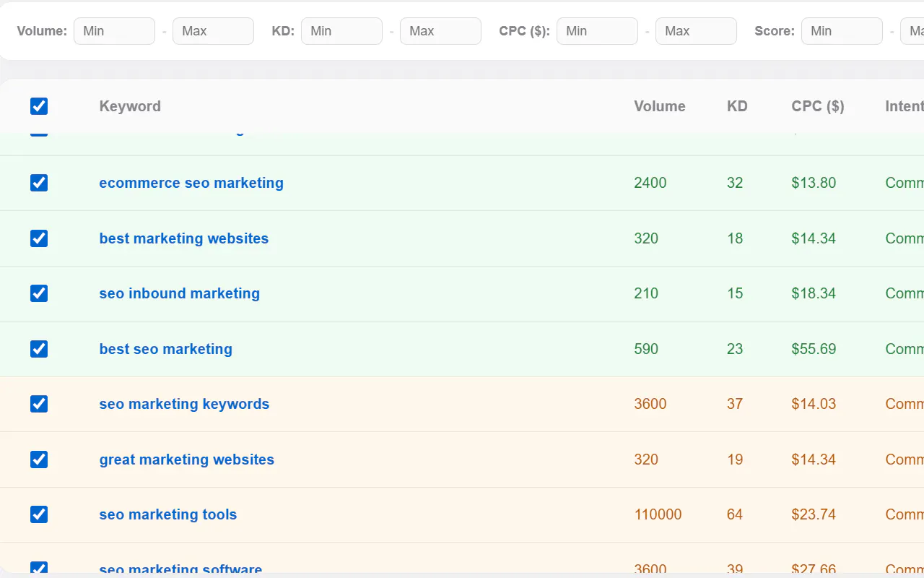Viewport: 924px width, 578px height.
Task: Open the seo inbound marketing keyword link
Action: point(180,293)
